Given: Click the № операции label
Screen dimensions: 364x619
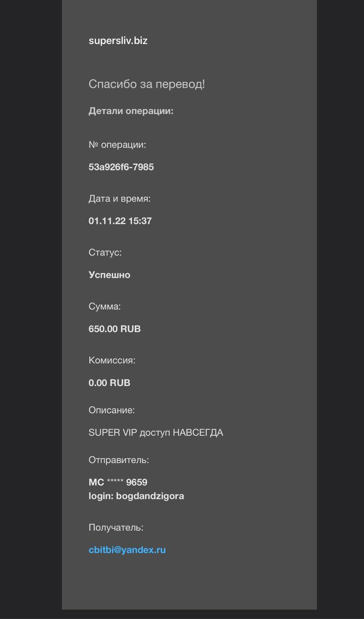Looking at the screenshot, I should click(x=117, y=145).
